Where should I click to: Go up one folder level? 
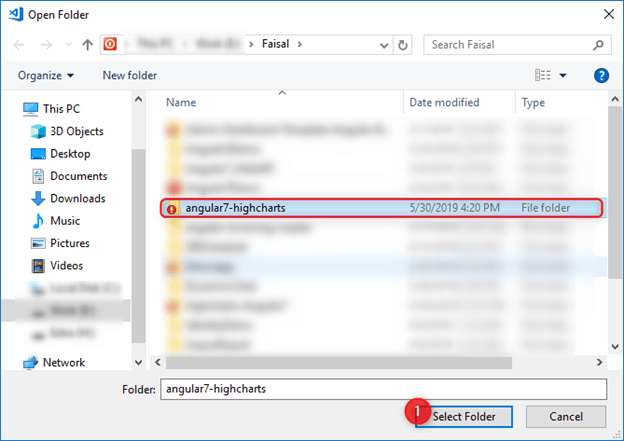tap(87, 45)
